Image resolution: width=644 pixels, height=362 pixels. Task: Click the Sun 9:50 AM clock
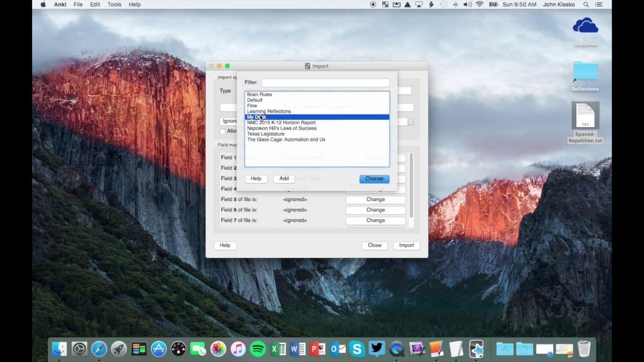pos(520,5)
